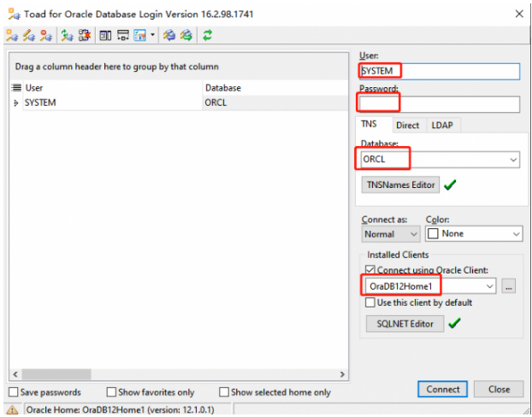Sort by the Database column header
The width and height of the screenshot is (532, 417).
(275, 88)
